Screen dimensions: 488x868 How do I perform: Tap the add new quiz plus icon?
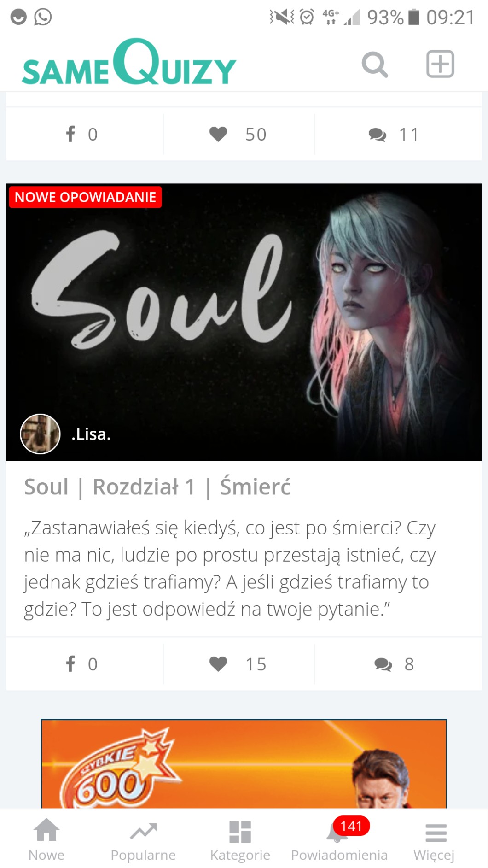pyautogui.click(x=440, y=64)
